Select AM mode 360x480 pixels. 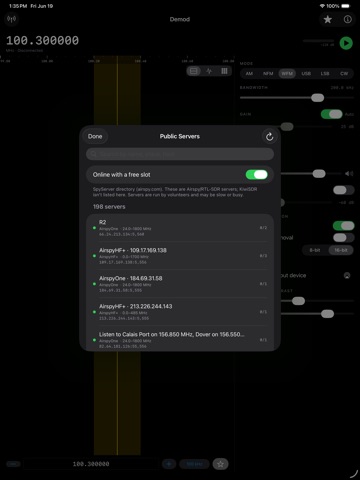(249, 73)
